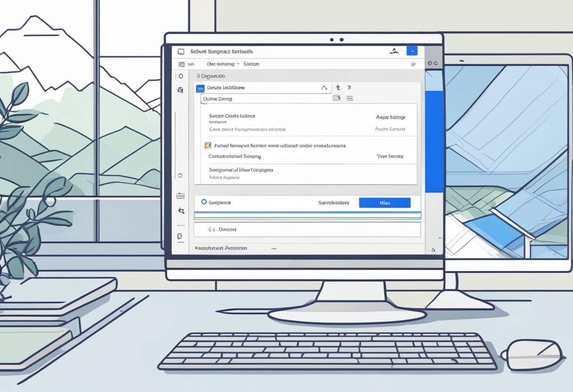Click the stacked lines icon in left sidebar

coord(180,196)
